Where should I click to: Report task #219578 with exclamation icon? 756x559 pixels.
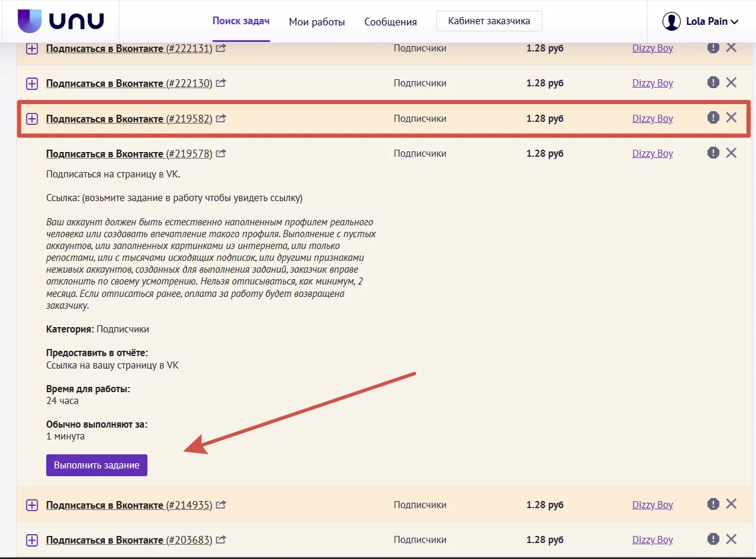713,153
